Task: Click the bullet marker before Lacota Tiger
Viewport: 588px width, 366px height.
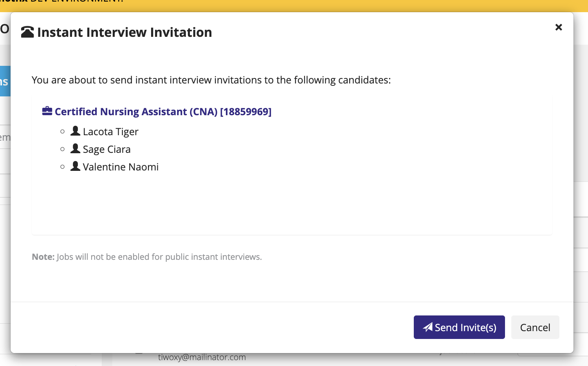Action: tap(63, 132)
